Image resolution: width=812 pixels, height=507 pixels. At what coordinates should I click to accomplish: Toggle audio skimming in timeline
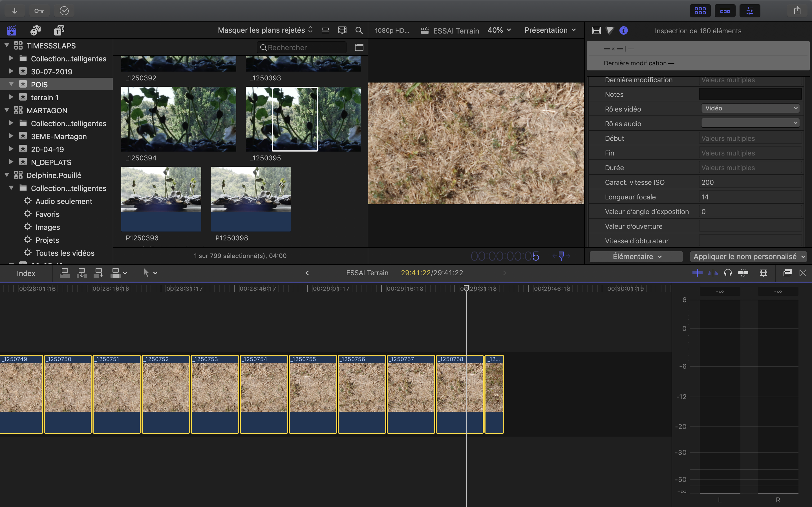713,273
